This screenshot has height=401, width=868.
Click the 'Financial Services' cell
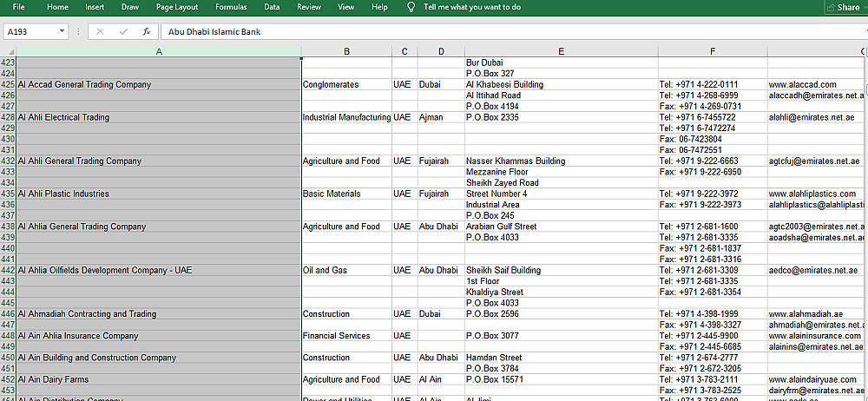click(346, 336)
